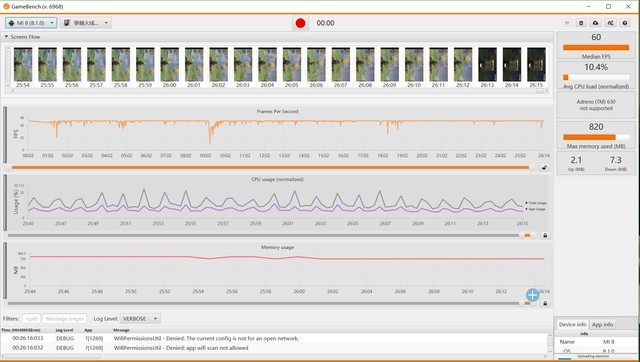Select the Device info tab

point(572,324)
